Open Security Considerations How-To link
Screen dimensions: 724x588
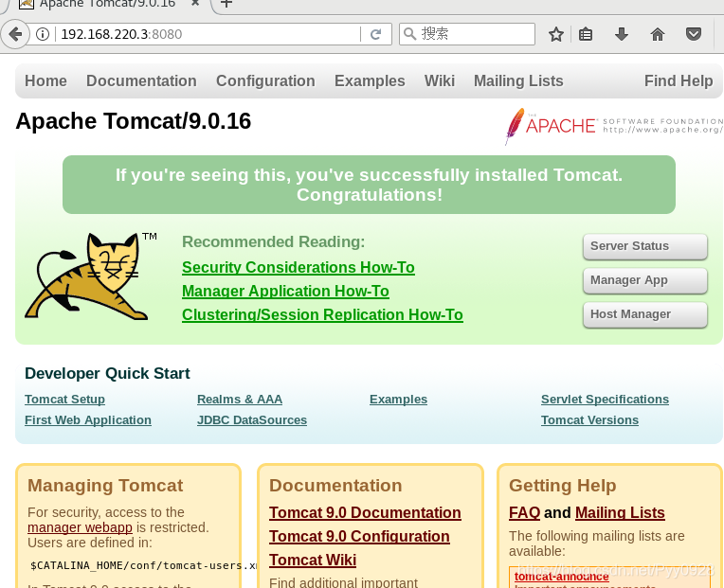click(299, 267)
